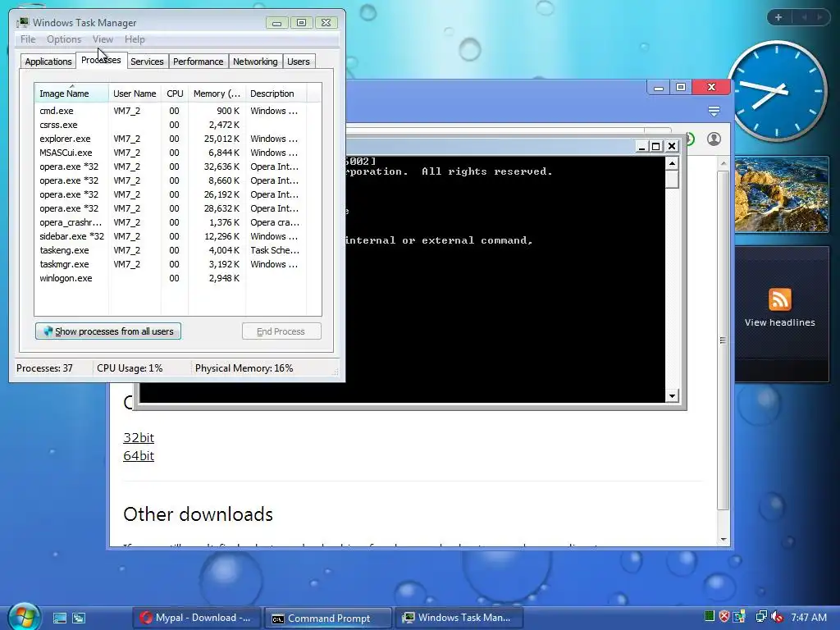The image size is (840, 630).
Task: Select the opera_crashr... process row
Action: (x=171, y=222)
